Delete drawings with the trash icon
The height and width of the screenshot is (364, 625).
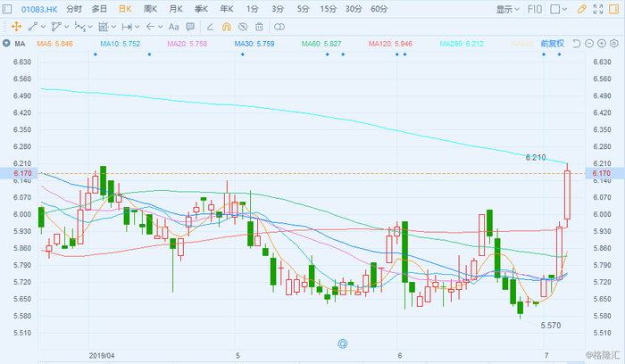tap(259, 27)
